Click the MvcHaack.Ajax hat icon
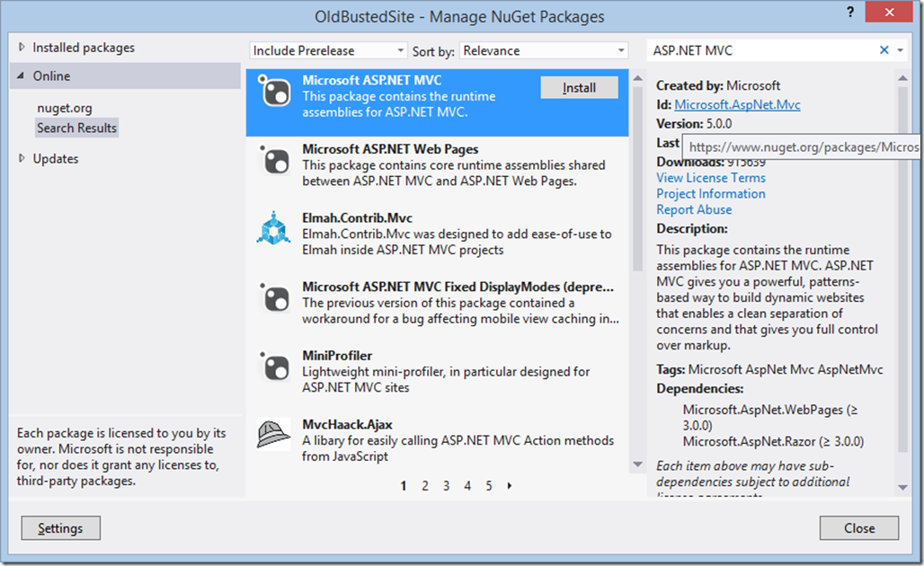 tap(273, 435)
